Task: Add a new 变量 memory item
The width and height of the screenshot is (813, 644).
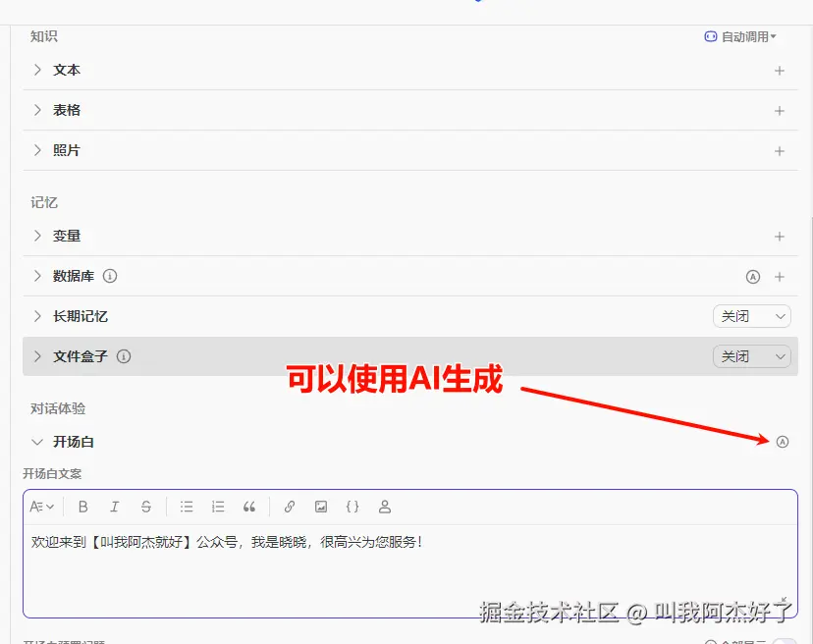Action: tap(779, 237)
